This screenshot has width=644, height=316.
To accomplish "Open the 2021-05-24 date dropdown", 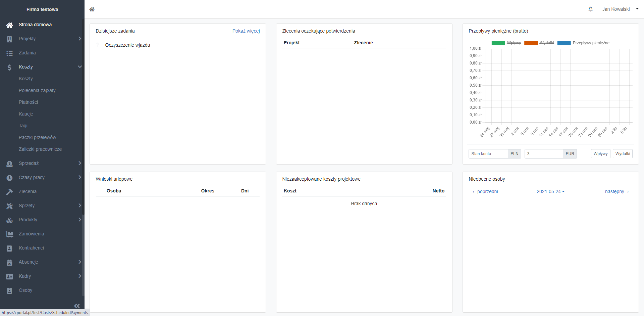I will coord(550,191).
